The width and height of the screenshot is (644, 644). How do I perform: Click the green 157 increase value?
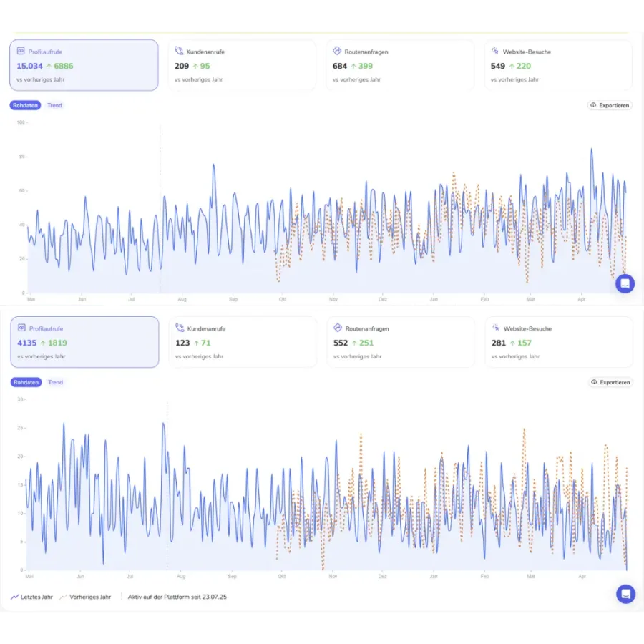click(x=525, y=343)
